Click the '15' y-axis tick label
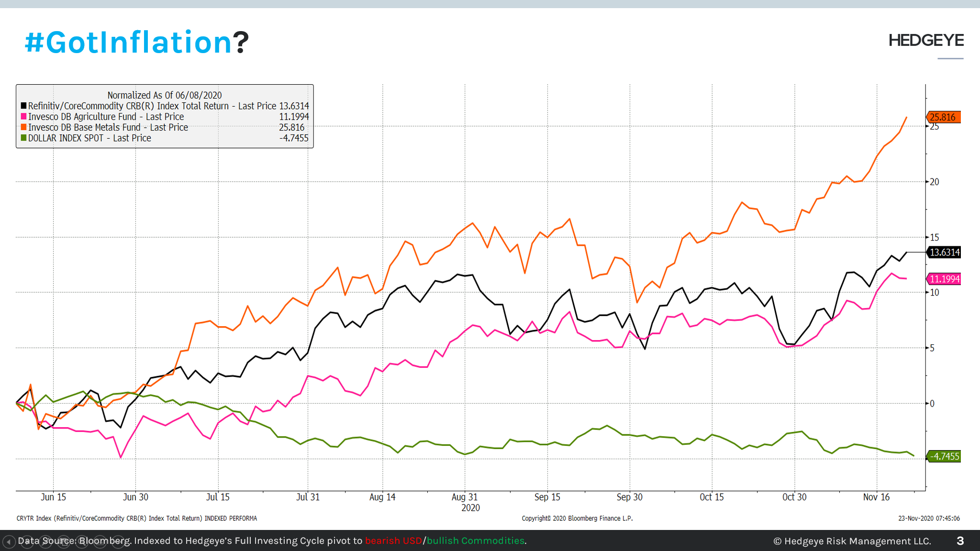This screenshot has height=551, width=980. (x=935, y=237)
